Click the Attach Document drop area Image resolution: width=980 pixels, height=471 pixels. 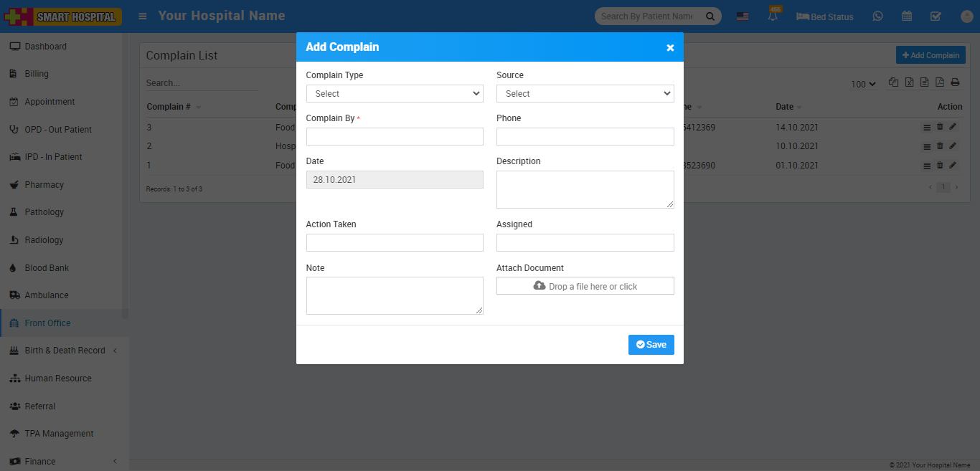[585, 286]
